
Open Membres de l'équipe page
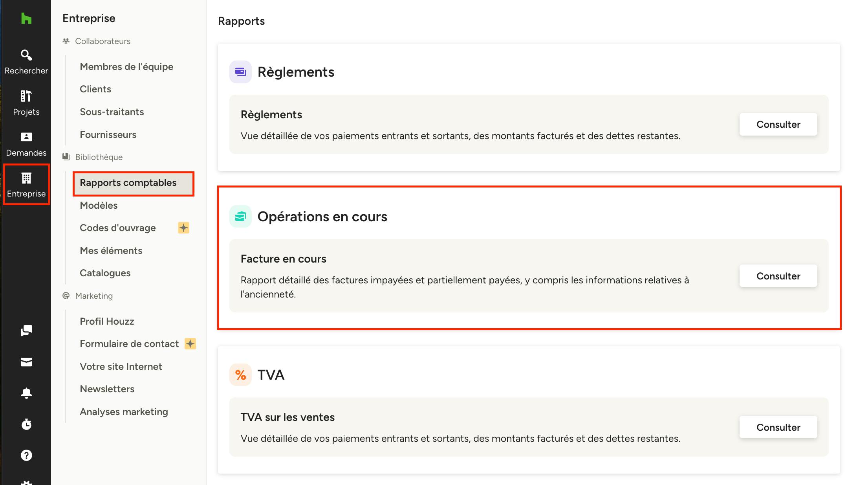pyautogui.click(x=126, y=67)
